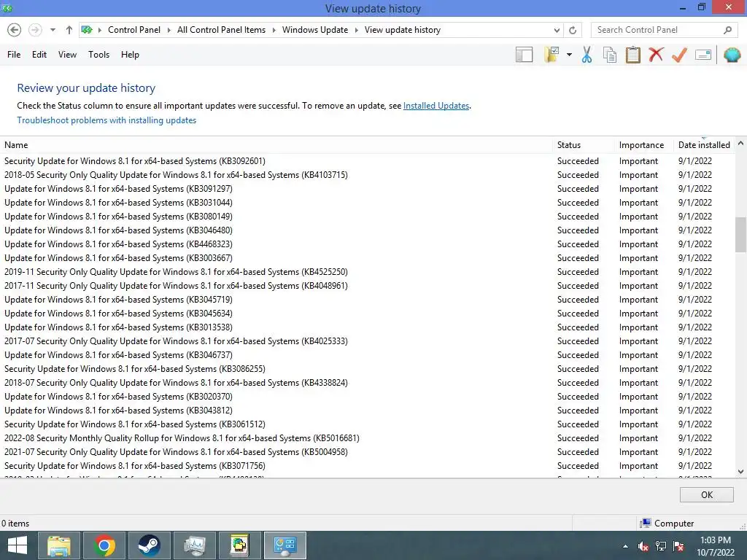The height and width of the screenshot is (560, 747).
Task: Select the update row KB4103715
Action: coord(367,175)
